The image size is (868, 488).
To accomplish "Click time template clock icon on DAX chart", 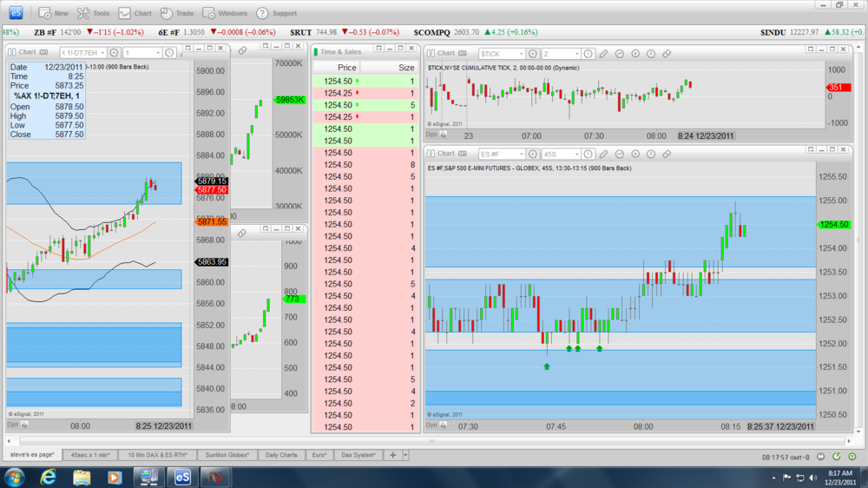I will click(169, 53).
